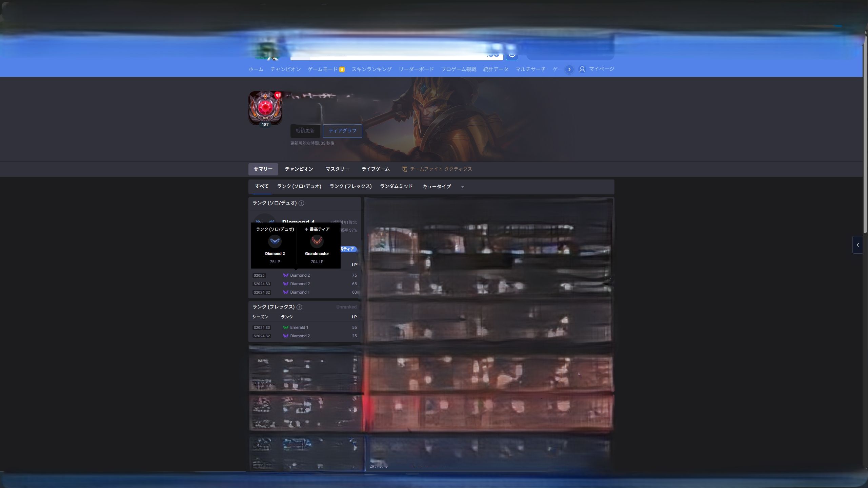Click the S2025 season badge
This screenshot has height=488, width=868.
[x=259, y=276]
